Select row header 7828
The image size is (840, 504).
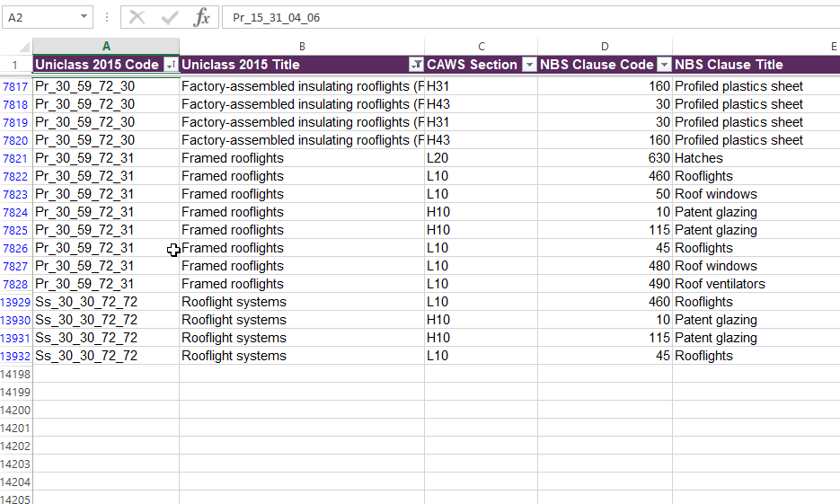pos(15,285)
